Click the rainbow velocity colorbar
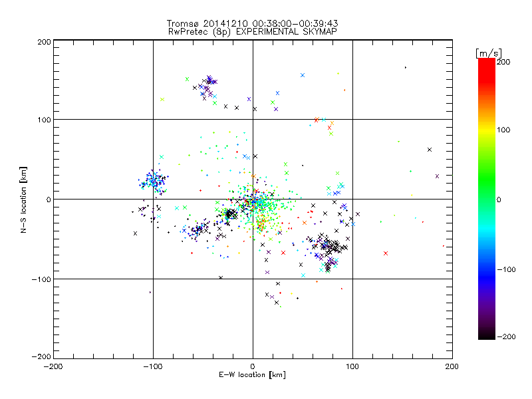Viewport: 532px width, 399px height. pyautogui.click(x=487, y=199)
